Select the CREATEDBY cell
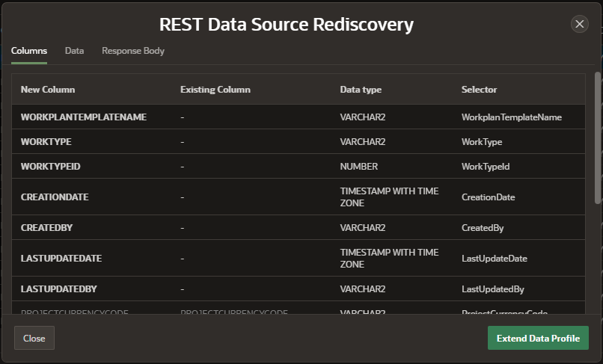The height and width of the screenshot is (364, 603). [x=46, y=227]
